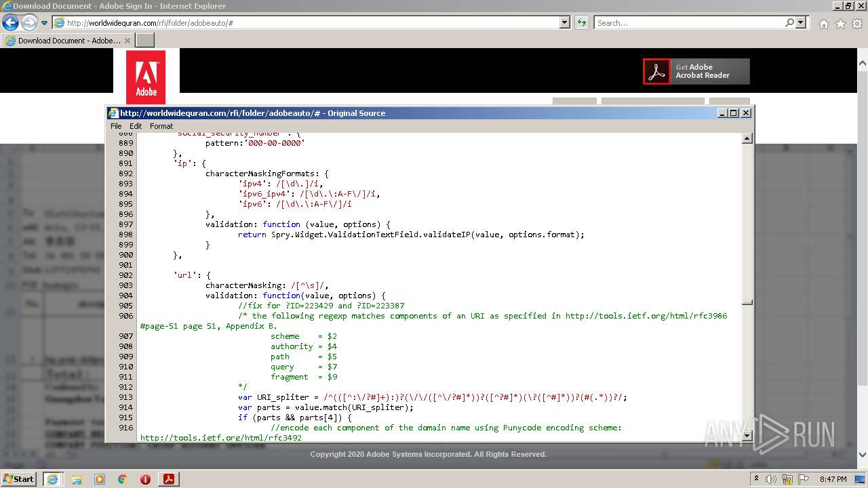
Task: Restore down the Internet Explorer window
Action: 848,6
